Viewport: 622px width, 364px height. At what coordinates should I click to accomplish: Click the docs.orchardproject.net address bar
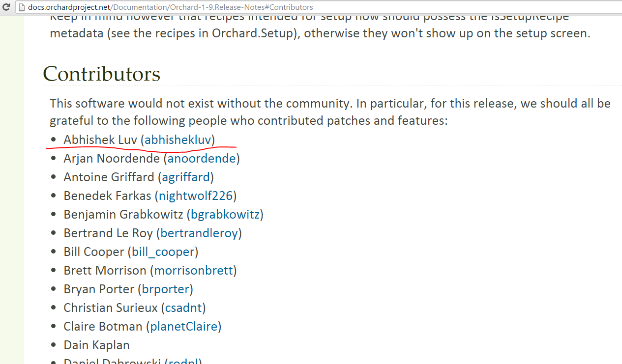coord(320,7)
